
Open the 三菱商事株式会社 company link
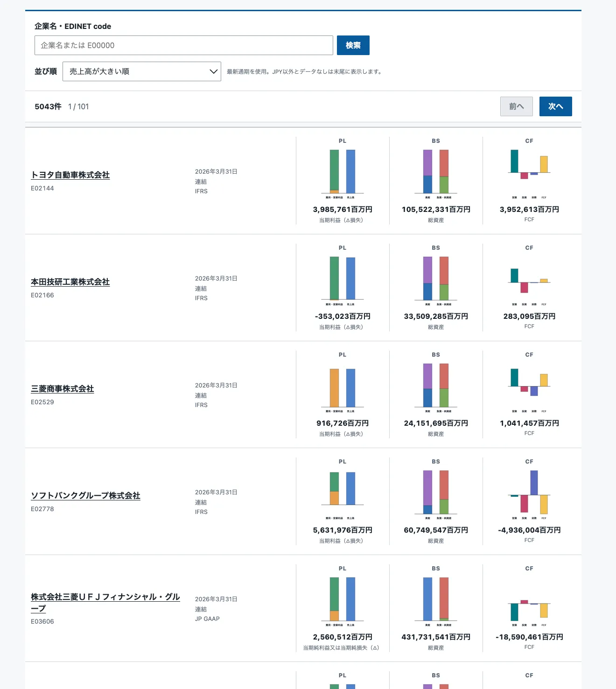click(x=63, y=389)
